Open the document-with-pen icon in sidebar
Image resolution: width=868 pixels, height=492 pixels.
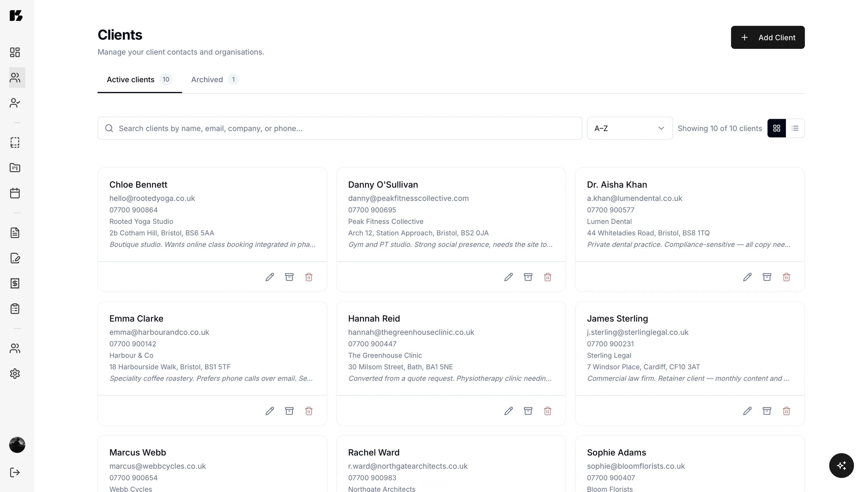coord(15,258)
